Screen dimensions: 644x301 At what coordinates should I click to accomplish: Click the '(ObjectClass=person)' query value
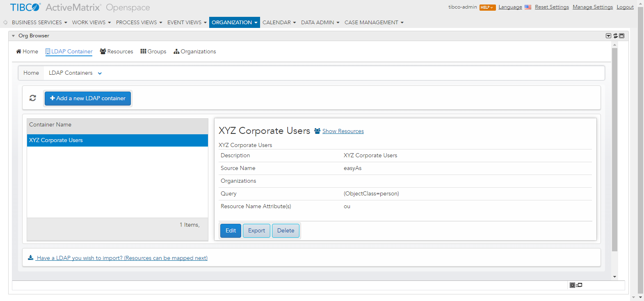pos(371,194)
